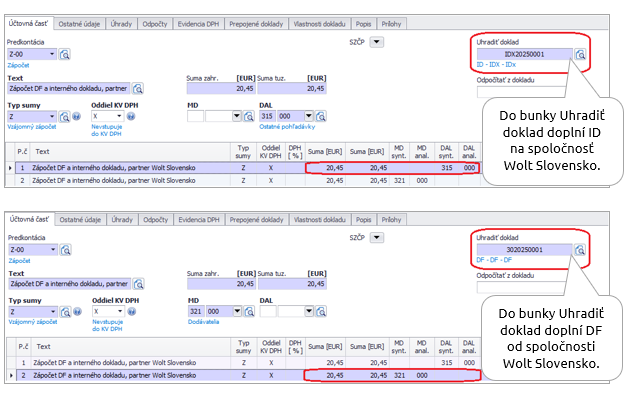Click lookup icon beside 3020250001 document field
This screenshot has height=409, width=629.
tap(581, 250)
